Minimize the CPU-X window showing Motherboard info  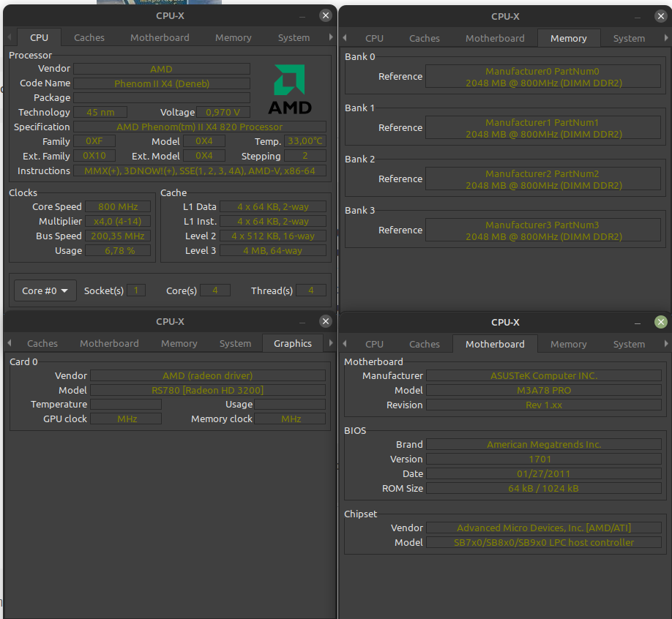pyautogui.click(x=638, y=323)
